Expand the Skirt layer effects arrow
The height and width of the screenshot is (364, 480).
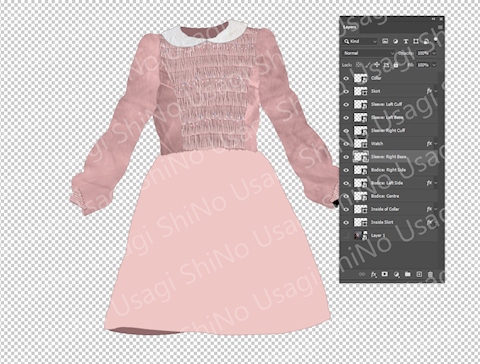[x=435, y=91]
